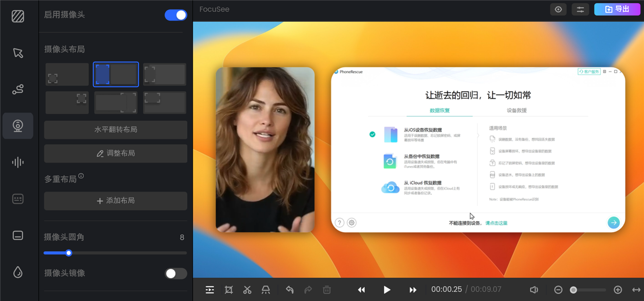
Task: Toggle the timeline panel icon
Action: pyautogui.click(x=210, y=290)
